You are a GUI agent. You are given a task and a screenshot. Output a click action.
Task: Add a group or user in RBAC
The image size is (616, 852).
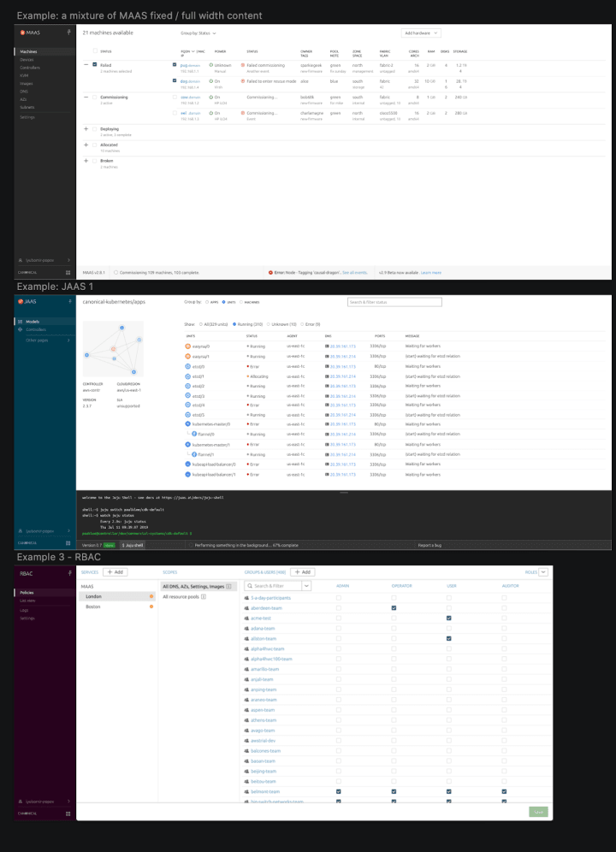pos(303,572)
